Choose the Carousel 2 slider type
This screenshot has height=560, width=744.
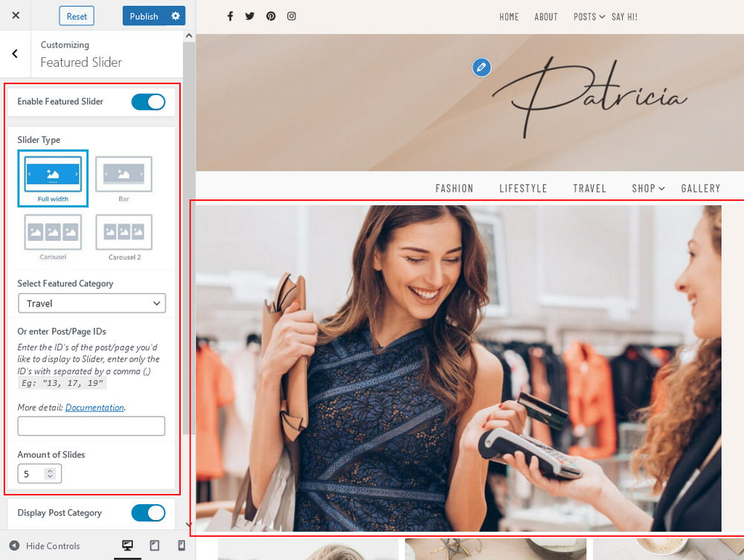(x=124, y=236)
